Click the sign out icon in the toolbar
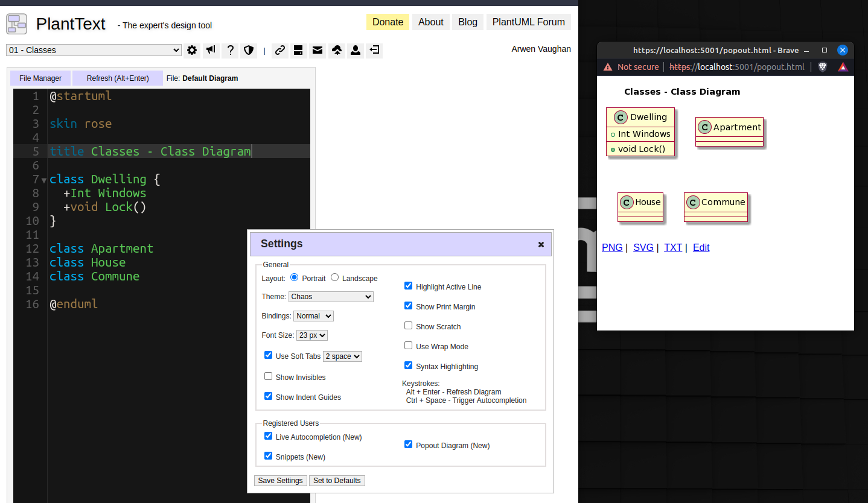 point(374,50)
